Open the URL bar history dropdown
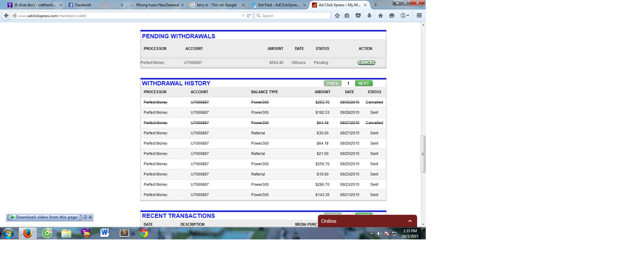 coord(243,16)
